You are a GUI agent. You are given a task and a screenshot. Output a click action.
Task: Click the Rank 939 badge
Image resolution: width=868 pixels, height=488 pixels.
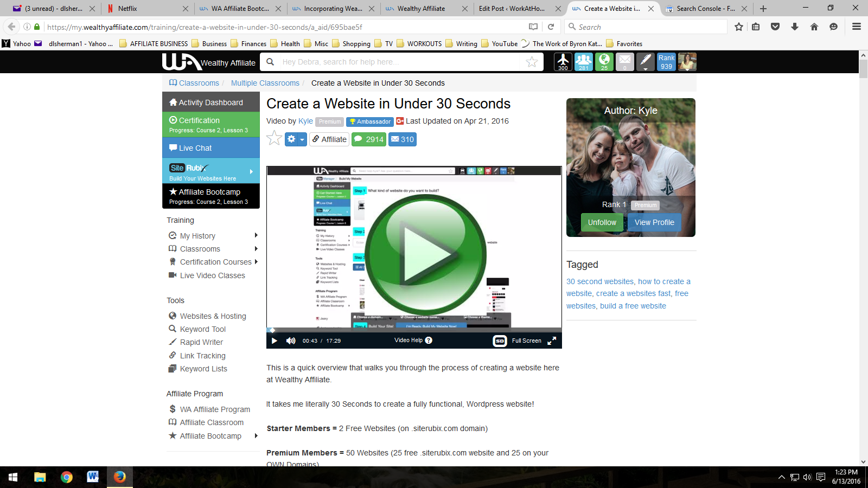tap(666, 62)
